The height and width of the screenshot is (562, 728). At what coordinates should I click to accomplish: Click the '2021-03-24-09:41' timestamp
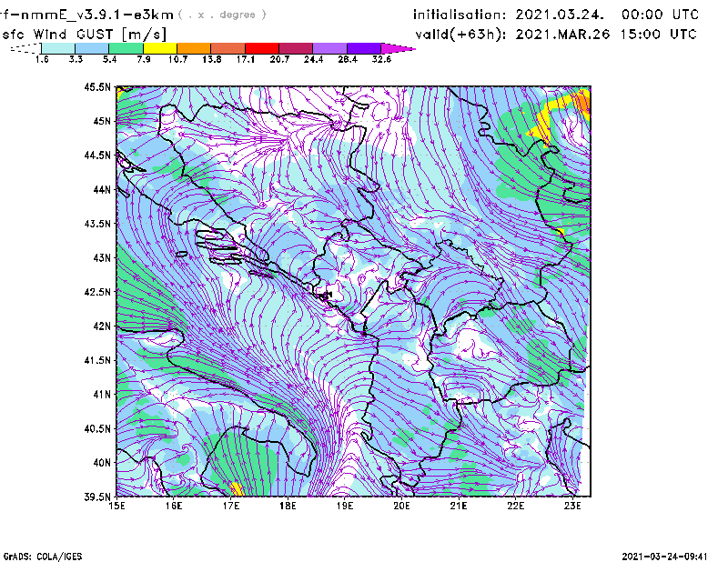[664, 557]
